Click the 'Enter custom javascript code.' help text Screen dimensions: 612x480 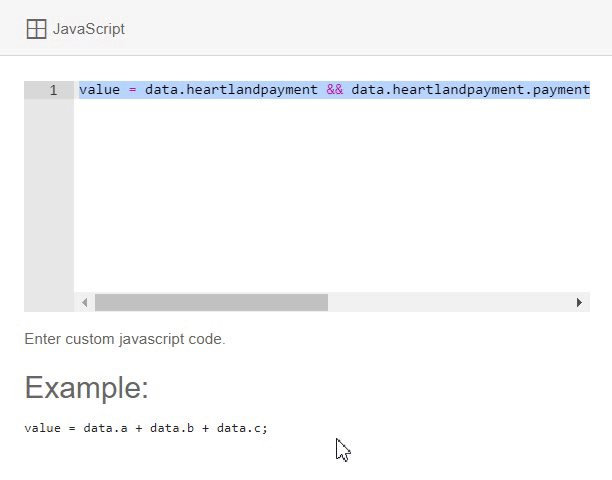[x=125, y=339]
